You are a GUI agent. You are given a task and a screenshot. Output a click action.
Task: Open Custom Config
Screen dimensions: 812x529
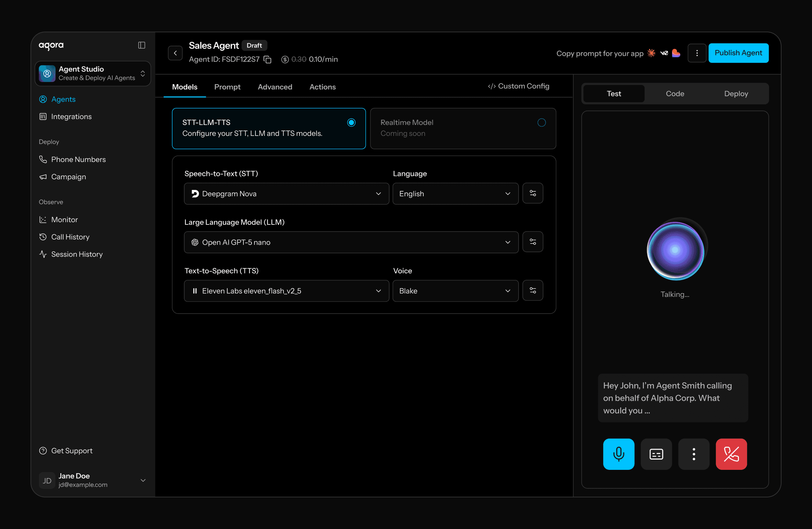click(x=519, y=86)
